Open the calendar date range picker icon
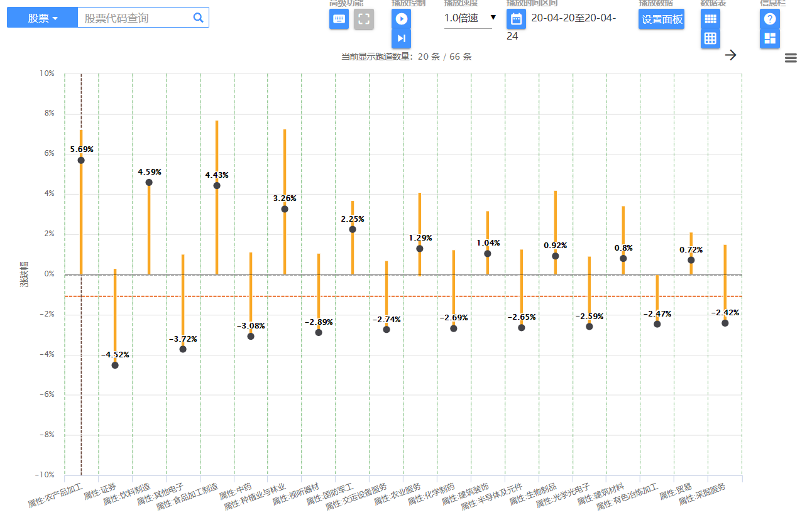The width and height of the screenshot is (812, 515). (x=516, y=19)
